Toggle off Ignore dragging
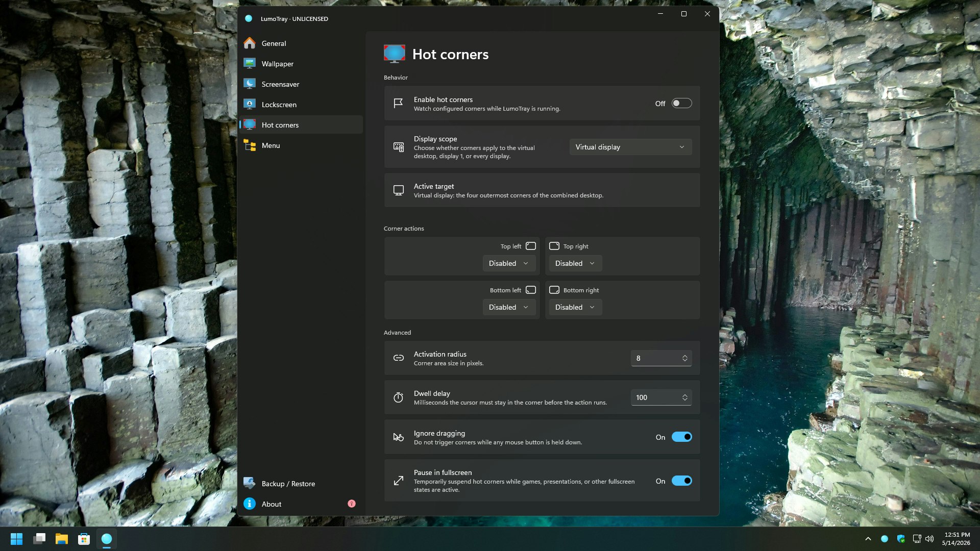This screenshot has height=551, width=980. [x=681, y=437]
